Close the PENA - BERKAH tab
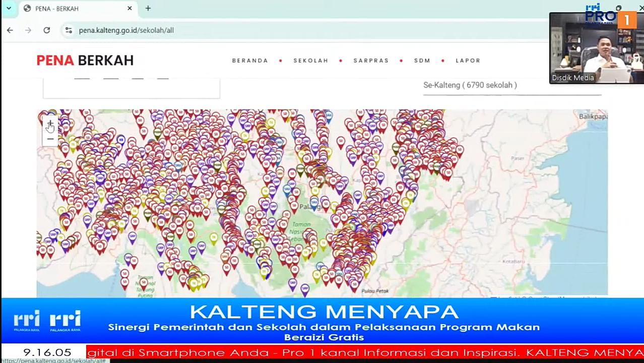 pos(130,9)
